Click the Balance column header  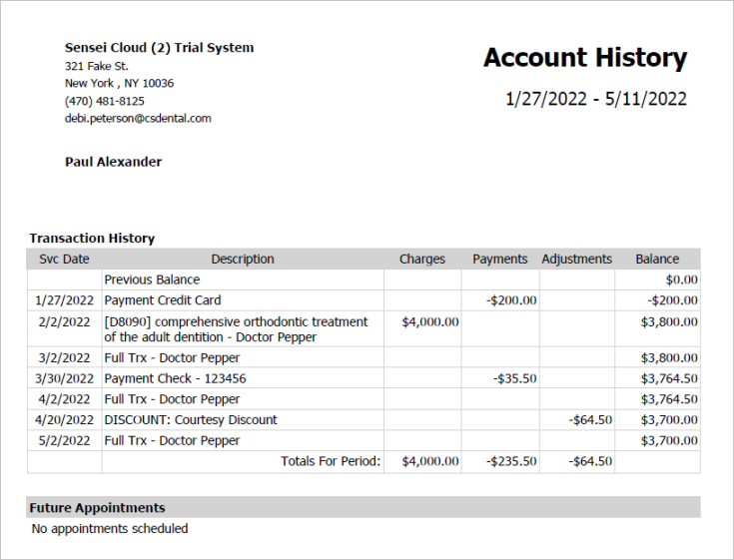[x=657, y=259]
